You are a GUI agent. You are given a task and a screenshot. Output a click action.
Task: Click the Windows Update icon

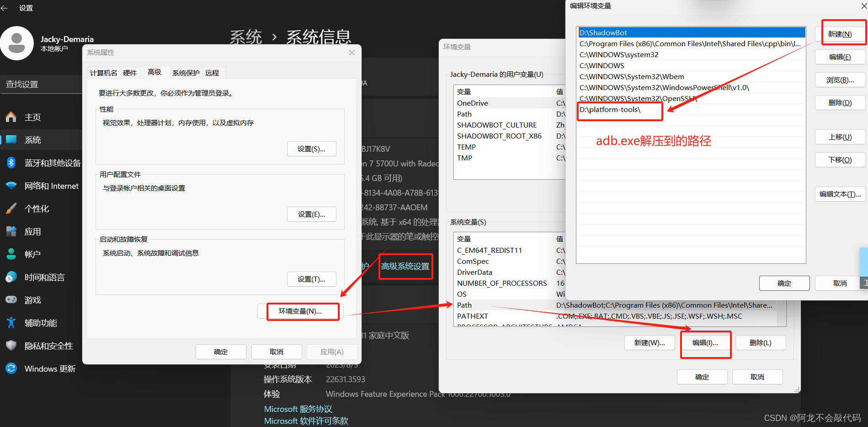coord(11,368)
